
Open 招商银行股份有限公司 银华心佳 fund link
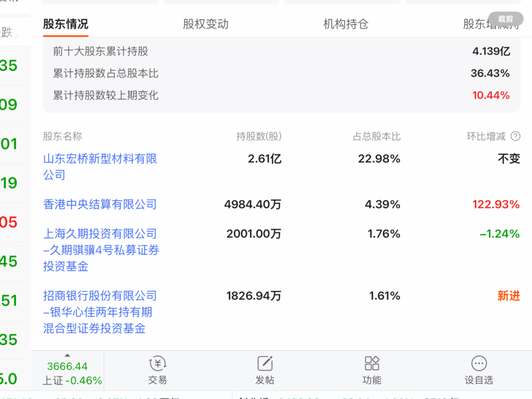100,312
